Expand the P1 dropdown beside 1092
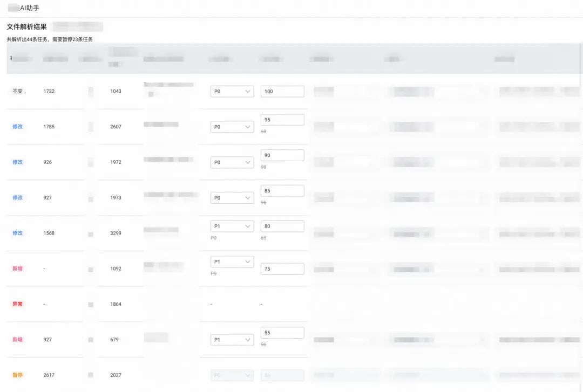This screenshot has width=583, height=392. tap(232, 262)
